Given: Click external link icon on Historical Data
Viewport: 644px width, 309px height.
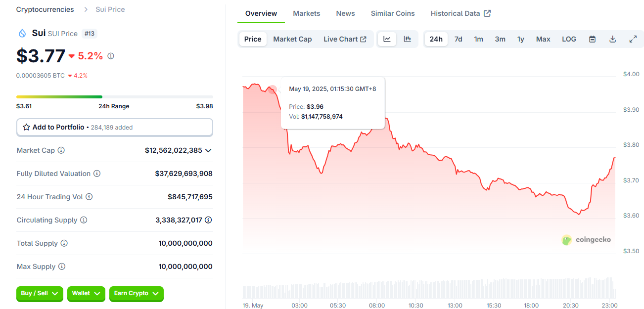Looking at the screenshot, I should 487,13.
